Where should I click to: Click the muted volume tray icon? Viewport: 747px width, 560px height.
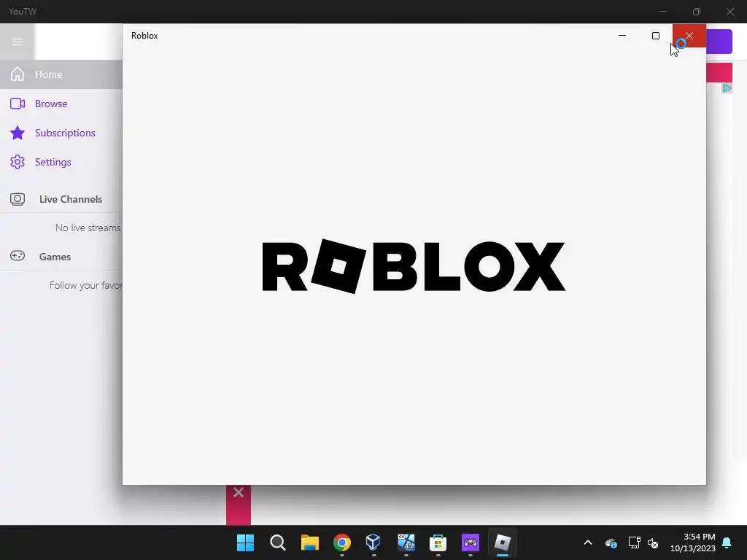click(x=653, y=542)
